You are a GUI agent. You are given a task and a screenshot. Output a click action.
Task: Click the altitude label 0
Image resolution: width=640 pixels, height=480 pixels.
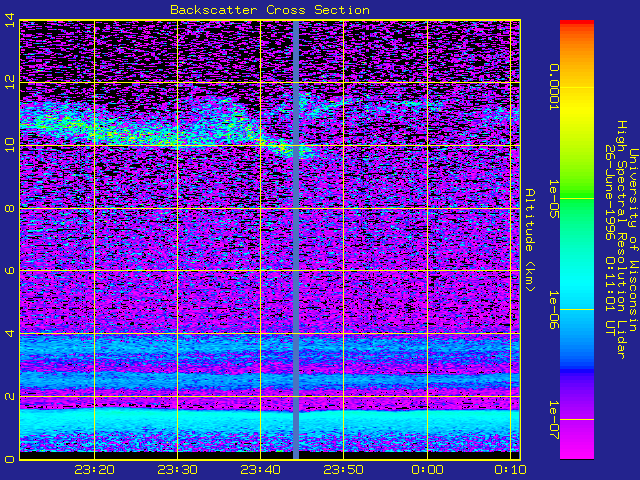[x=9, y=459]
